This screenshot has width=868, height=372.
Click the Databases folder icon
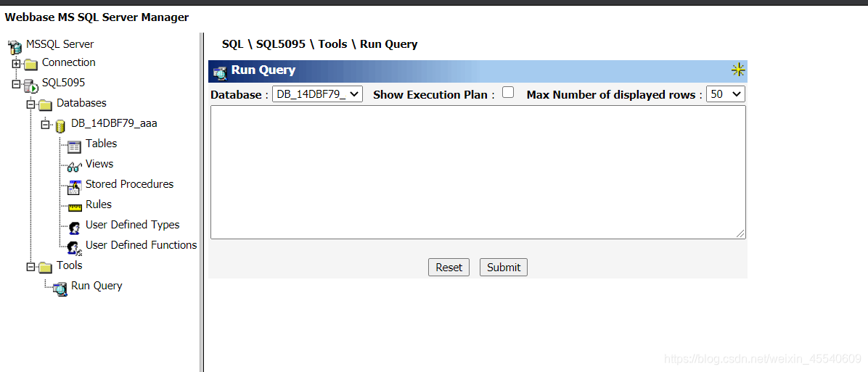tap(46, 104)
